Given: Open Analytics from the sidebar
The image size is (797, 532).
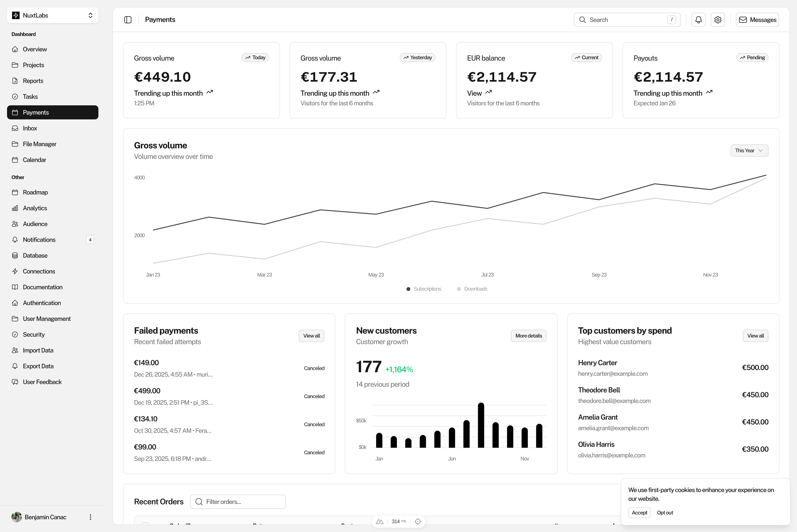Looking at the screenshot, I should pos(35,208).
